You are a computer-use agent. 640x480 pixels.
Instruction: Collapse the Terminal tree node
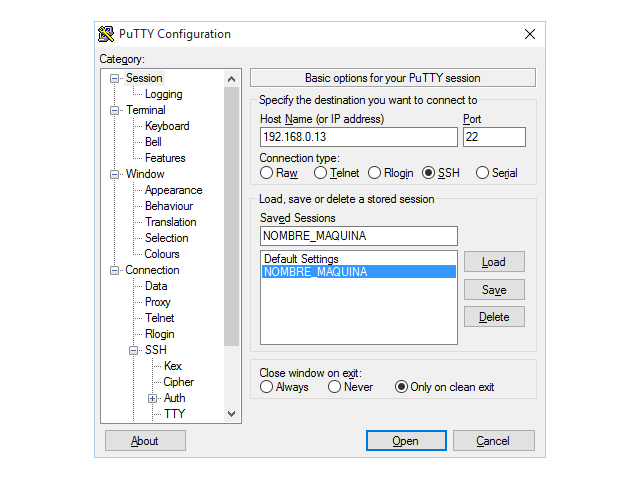tap(115, 110)
